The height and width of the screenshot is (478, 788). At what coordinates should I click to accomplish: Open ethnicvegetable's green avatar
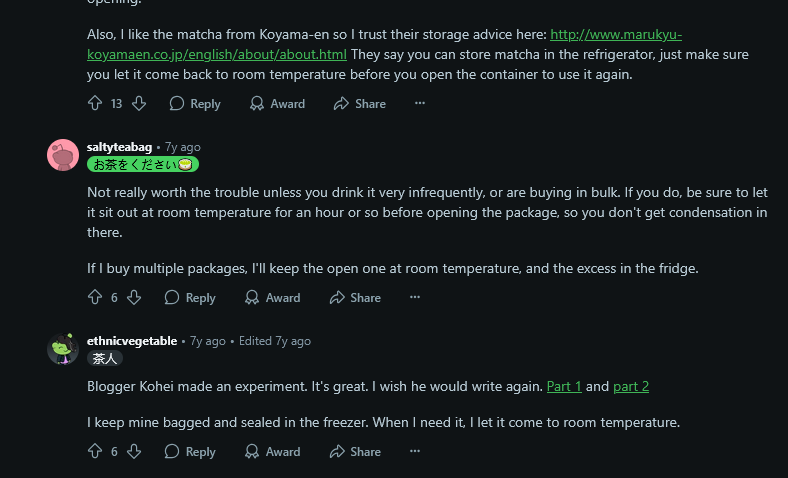[63, 349]
